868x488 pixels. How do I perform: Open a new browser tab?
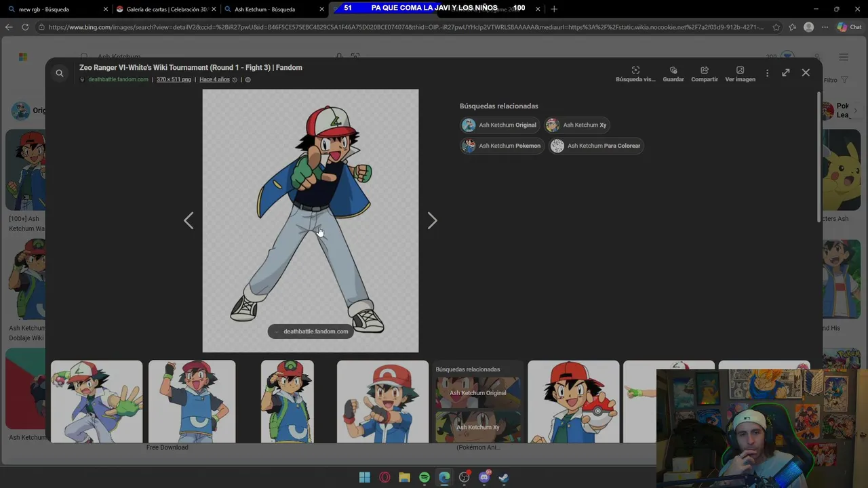pyautogui.click(x=554, y=9)
